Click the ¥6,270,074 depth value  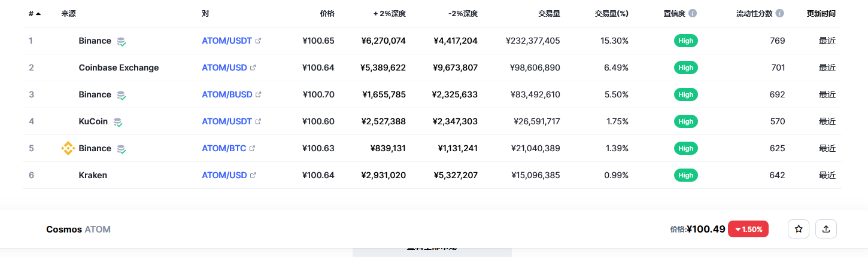[x=384, y=41]
